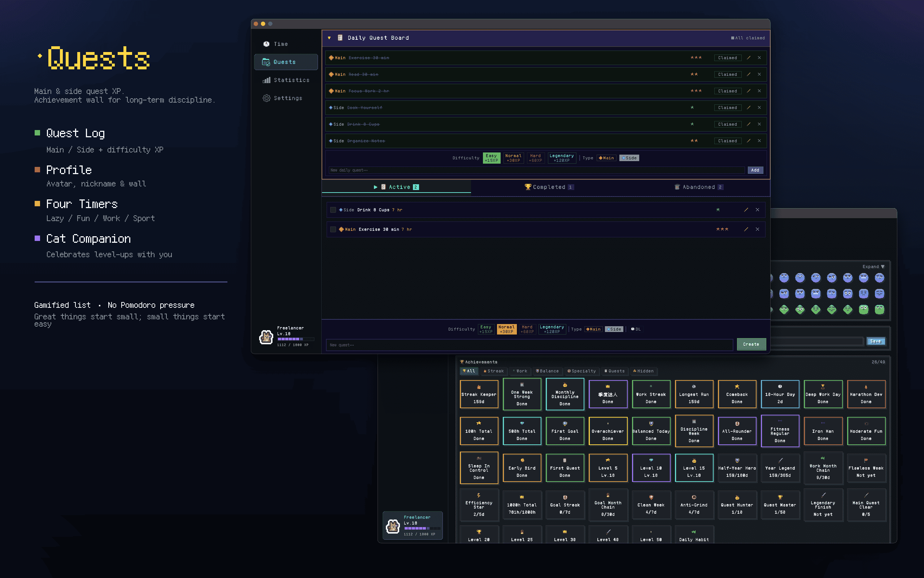
Task: Delete the claimed Read 30 min daily quest
Action: point(759,74)
